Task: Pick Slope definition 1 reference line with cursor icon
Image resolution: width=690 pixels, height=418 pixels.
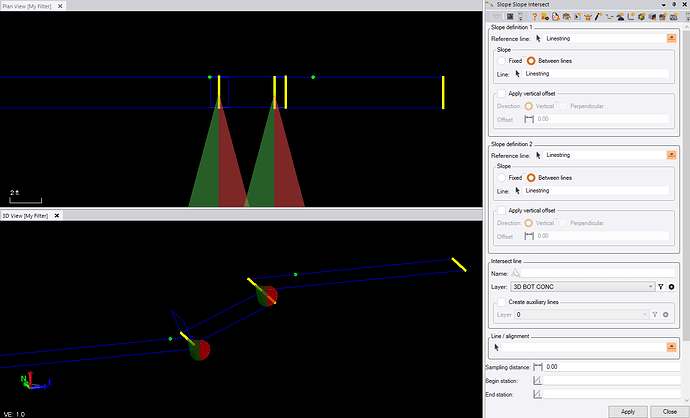Action: click(538, 38)
